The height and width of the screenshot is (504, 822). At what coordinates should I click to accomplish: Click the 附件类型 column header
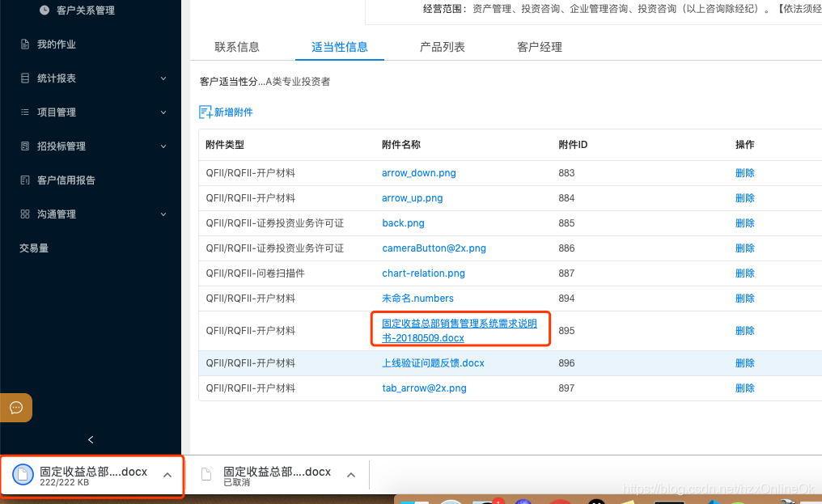(x=225, y=144)
